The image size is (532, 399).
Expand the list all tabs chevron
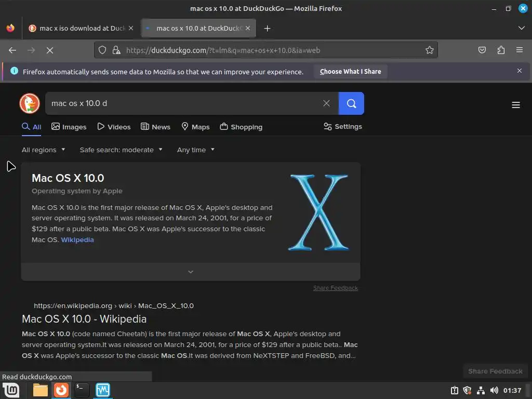(522, 28)
